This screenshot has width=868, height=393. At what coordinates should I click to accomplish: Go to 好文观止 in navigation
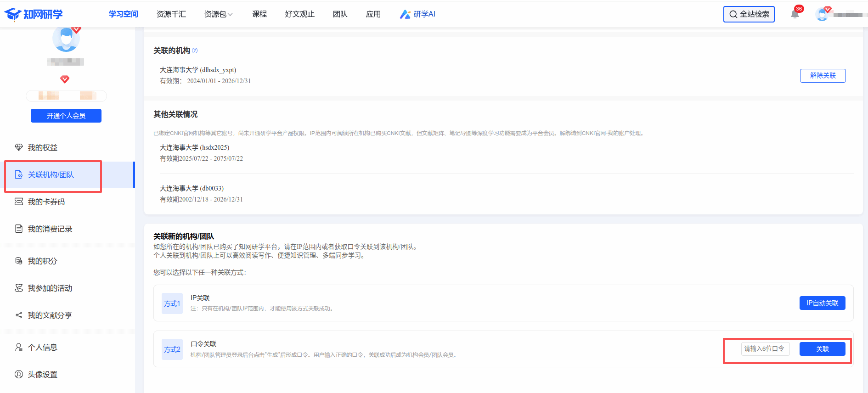pyautogui.click(x=299, y=14)
